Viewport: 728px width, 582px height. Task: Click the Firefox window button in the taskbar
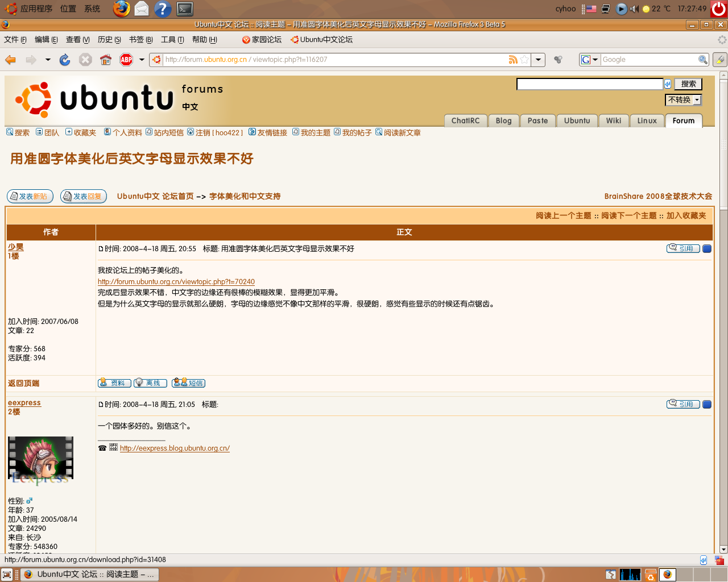click(x=89, y=575)
